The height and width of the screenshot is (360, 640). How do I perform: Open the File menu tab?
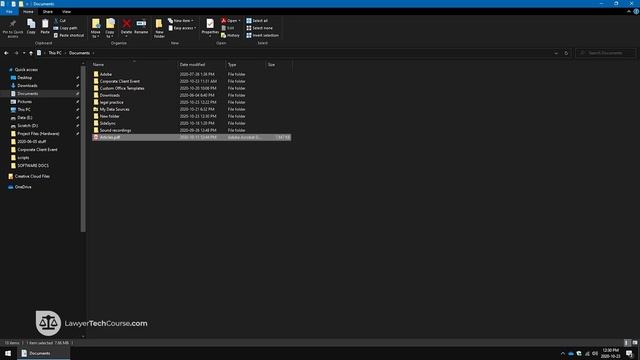click(9, 12)
